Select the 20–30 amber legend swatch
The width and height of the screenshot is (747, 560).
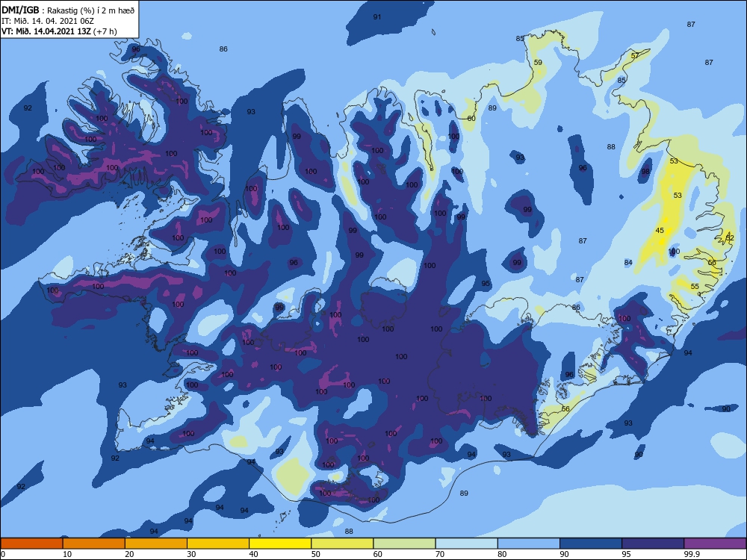[156, 544]
